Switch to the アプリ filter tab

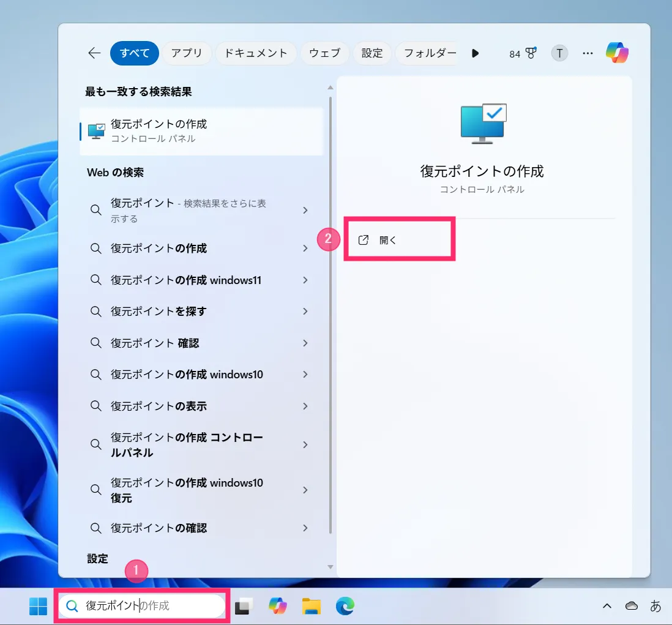187,53
